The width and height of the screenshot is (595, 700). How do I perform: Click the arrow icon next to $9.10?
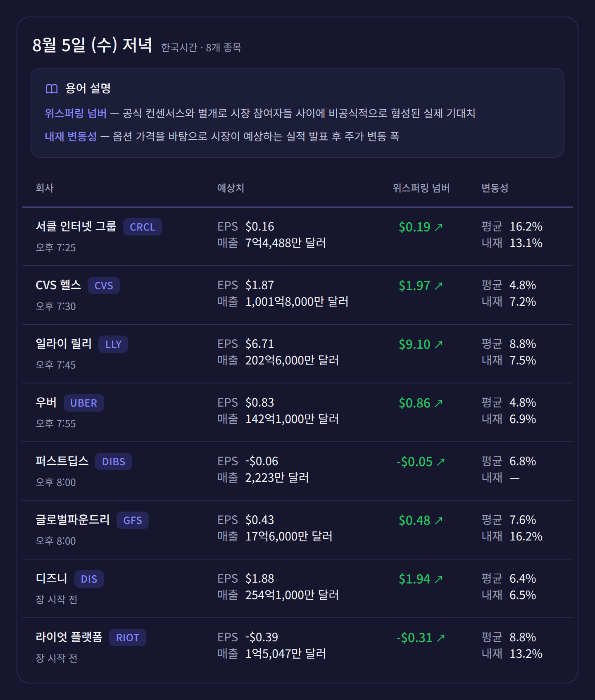439,344
